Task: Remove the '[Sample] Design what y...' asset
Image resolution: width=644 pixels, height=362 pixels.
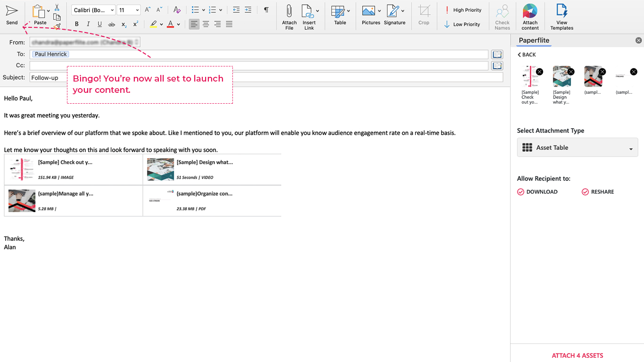Action: tap(571, 72)
